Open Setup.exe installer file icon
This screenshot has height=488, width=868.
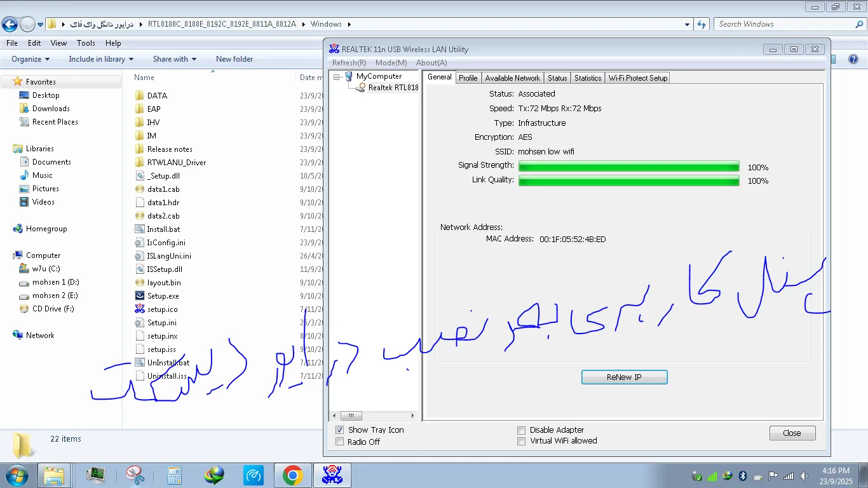[x=140, y=296]
